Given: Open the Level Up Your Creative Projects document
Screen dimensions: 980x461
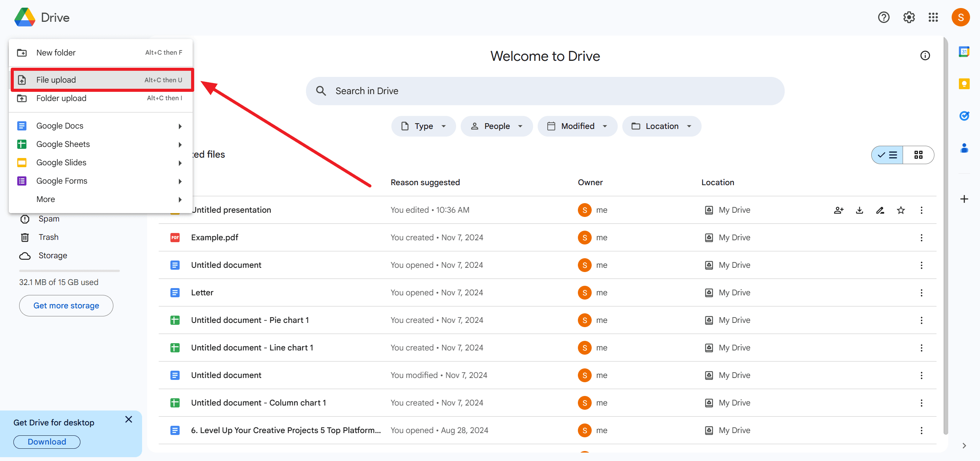Looking at the screenshot, I should [x=286, y=430].
